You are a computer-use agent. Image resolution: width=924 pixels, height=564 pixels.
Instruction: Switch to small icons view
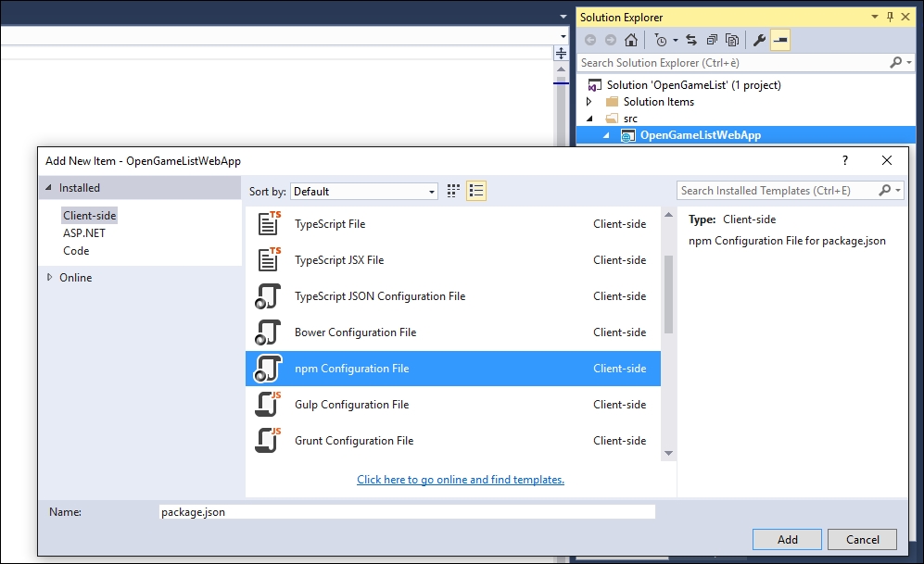pyautogui.click(x=453, y=191)
